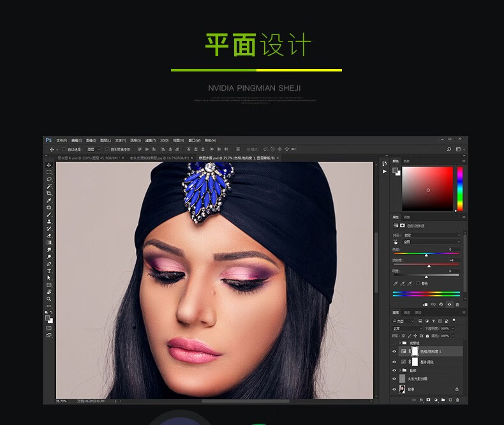Hide the gray-thumbnail layer
This screenshot has height=425, width=504.
(x=394, y=378)
